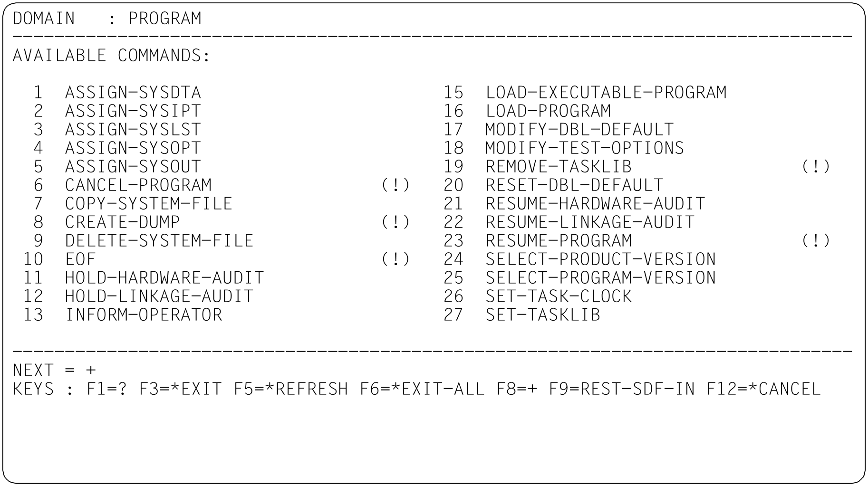Click the F9=REST-SDF-IN key label

622,389
